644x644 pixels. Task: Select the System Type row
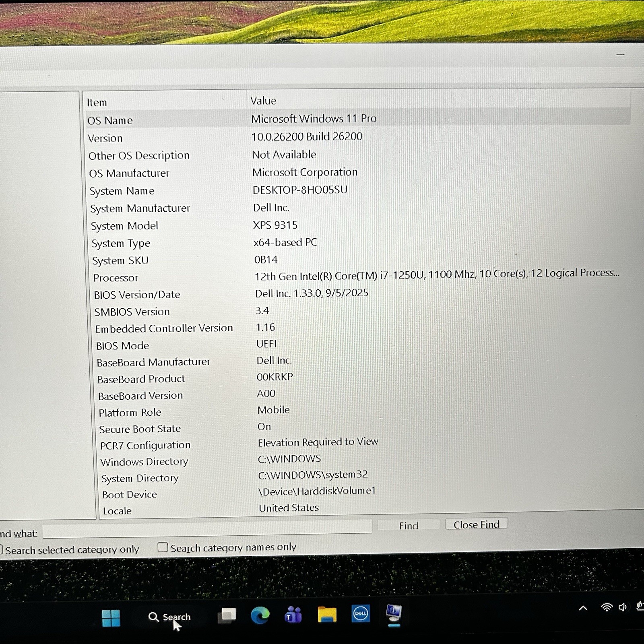[x=358, y=243]
